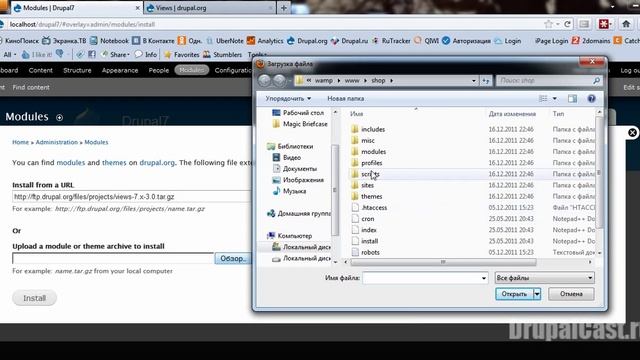
Task: Select Компьютер in navigation pane
Action: pos(289,236)
